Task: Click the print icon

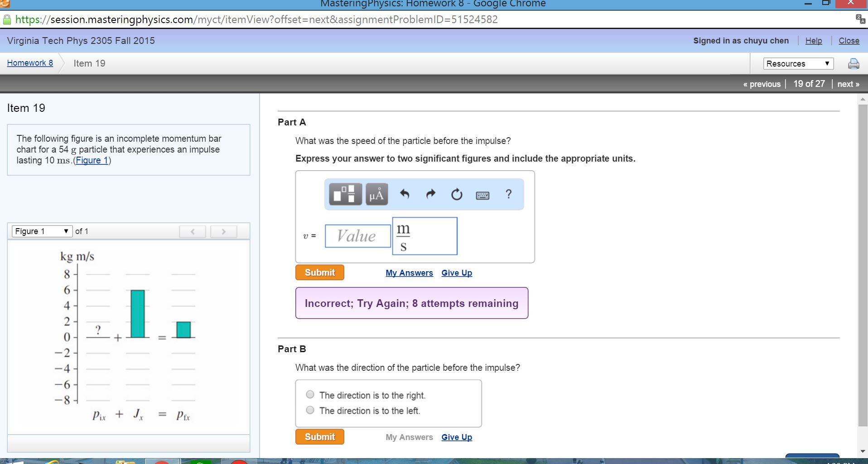Action: click(854, 63)
